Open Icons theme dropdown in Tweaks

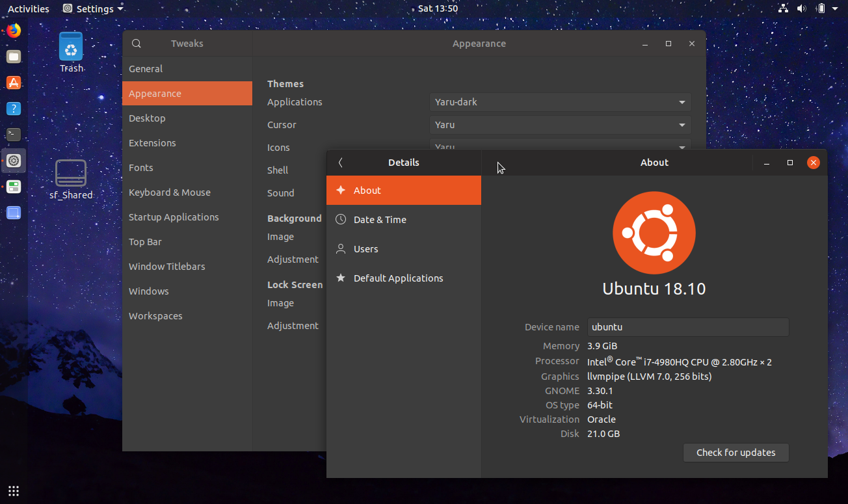[560, 146]
